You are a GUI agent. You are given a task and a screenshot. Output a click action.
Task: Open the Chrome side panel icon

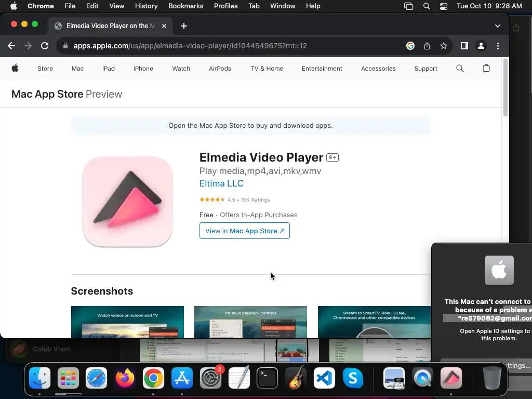coord(464,46)
